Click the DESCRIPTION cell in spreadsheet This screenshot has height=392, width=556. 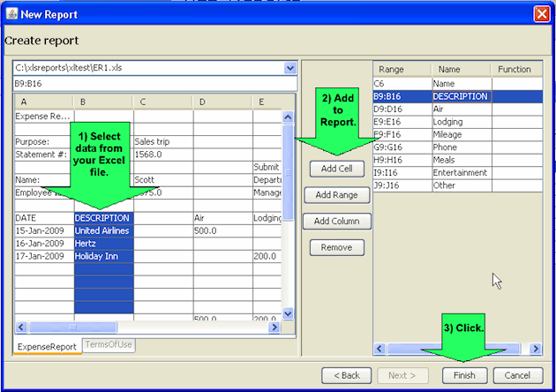103,218
